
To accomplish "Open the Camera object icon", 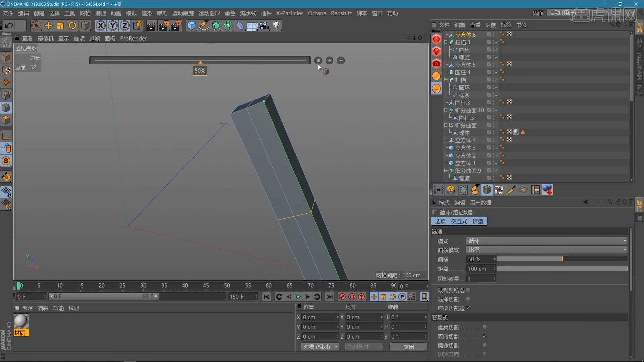I will point(264,26).
